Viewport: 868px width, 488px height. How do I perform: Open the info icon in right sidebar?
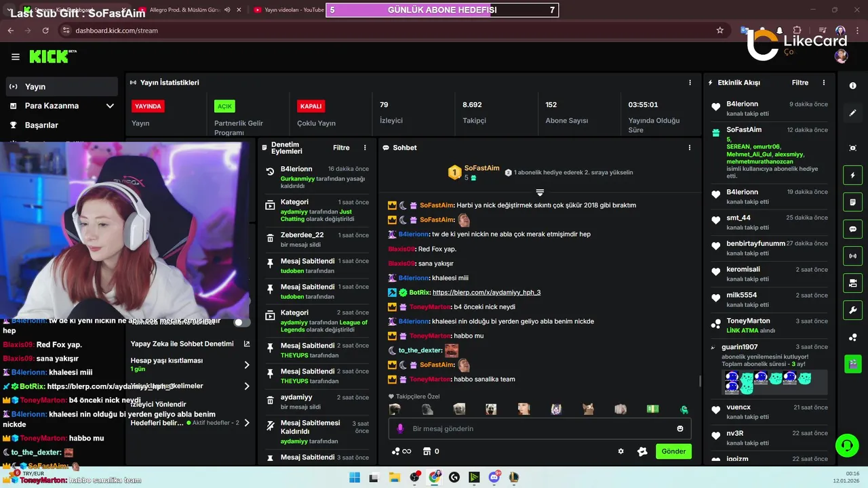point(852,86)
